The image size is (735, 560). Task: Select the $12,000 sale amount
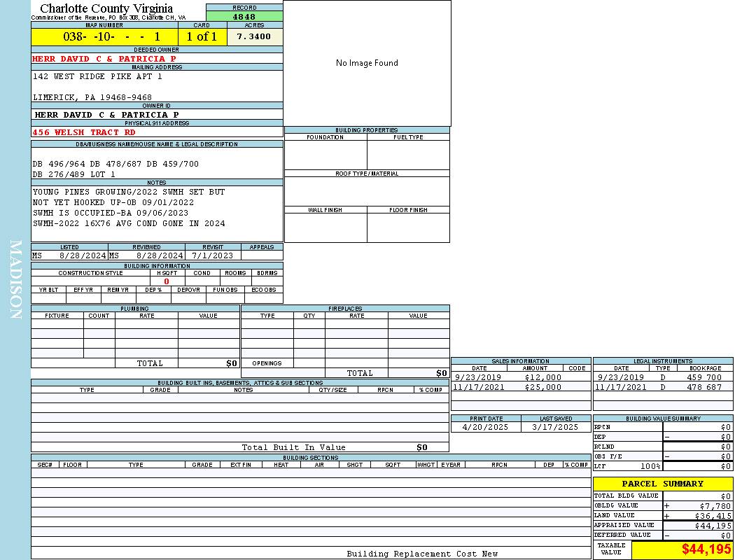[542, 377]
